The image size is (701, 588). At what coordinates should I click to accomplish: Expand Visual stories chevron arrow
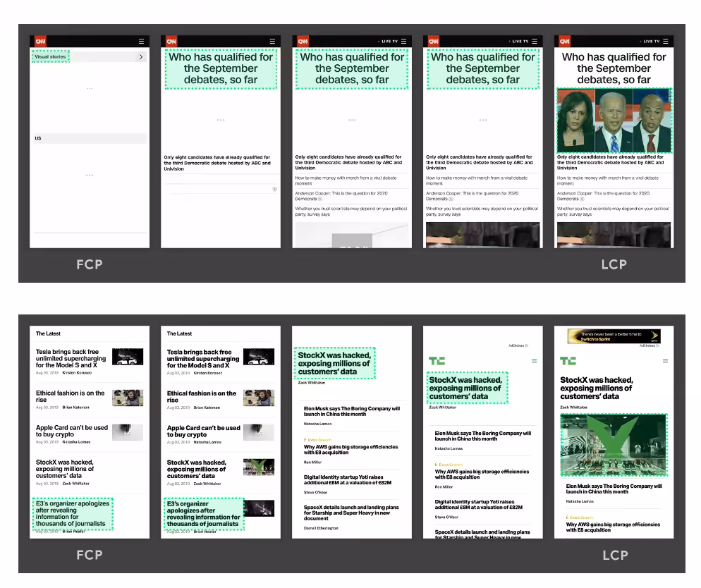pos(141,56)
